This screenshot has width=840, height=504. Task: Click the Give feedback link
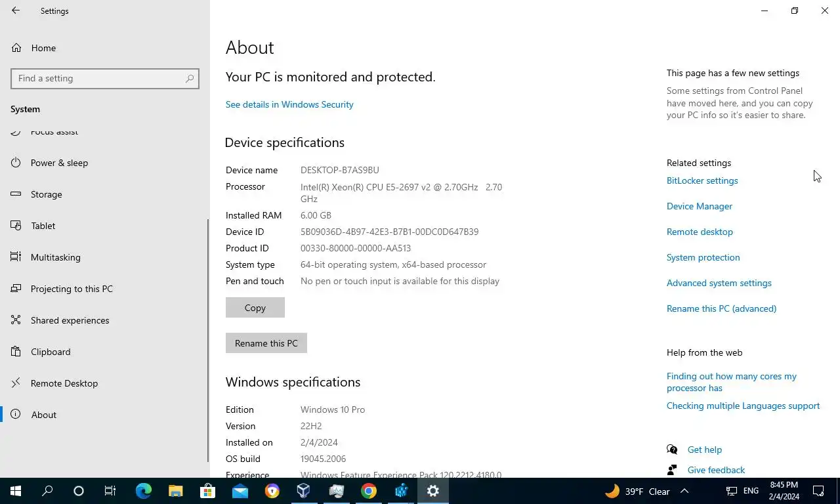(x=716, y=470)
